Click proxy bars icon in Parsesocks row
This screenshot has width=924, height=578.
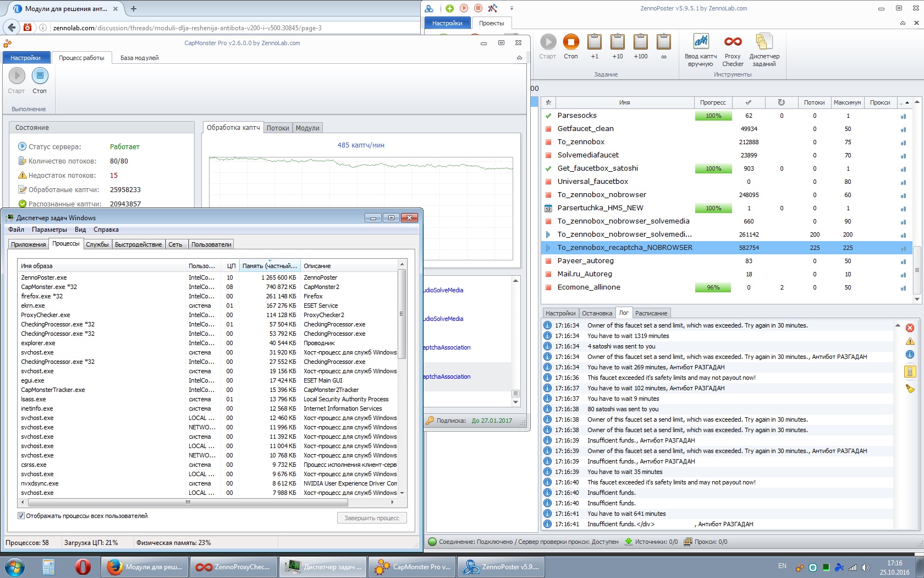click(x=903, y=116)
